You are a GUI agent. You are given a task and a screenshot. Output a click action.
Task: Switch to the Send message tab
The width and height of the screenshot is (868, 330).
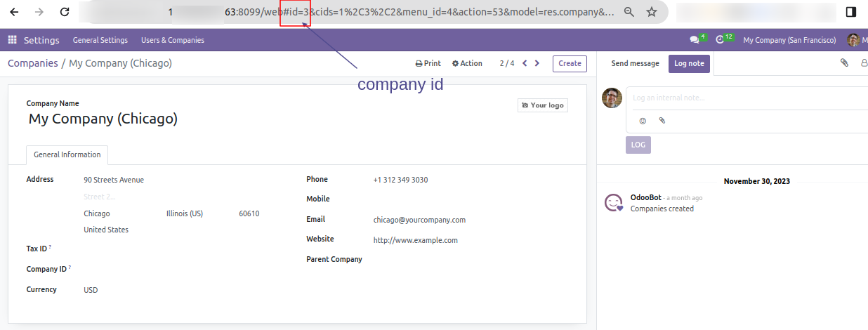(x=635, y=63)
